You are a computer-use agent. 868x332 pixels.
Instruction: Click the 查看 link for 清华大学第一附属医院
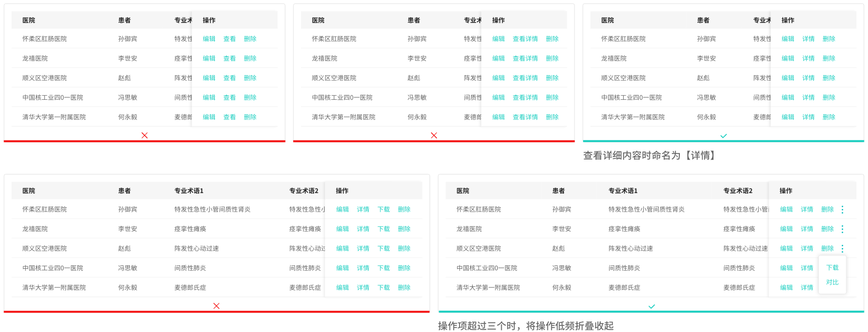click(x=229, y=117)
